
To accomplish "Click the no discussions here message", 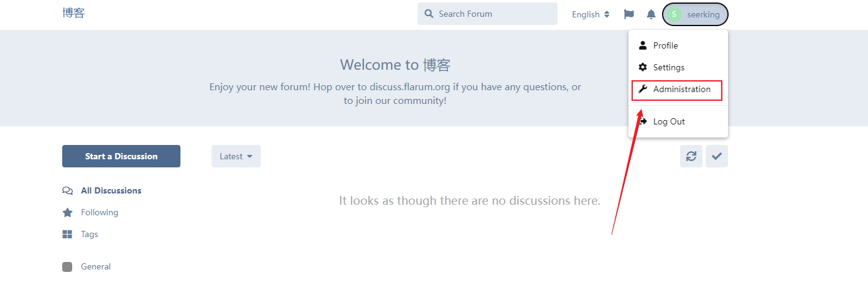I will [x=470, y=200].
